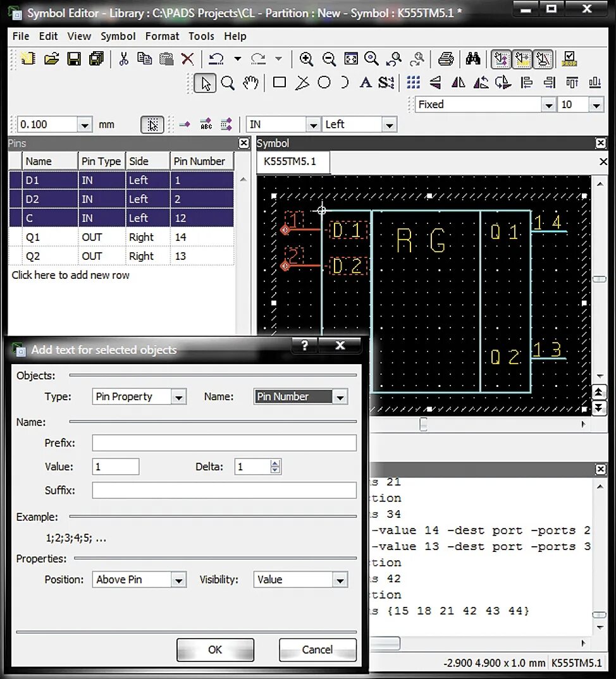Fit symbol to window icon
The width and height of the screenshot is (616, 679).
tap(351, 58)
